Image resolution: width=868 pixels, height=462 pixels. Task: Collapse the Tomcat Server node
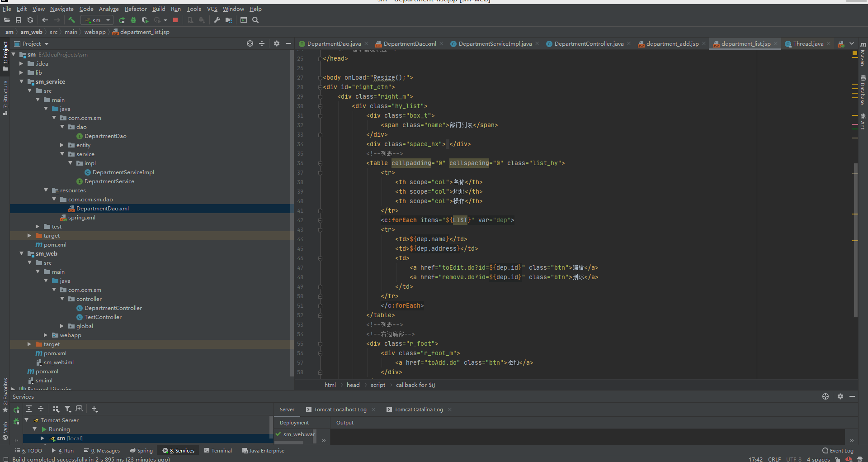tap(27, 420)
